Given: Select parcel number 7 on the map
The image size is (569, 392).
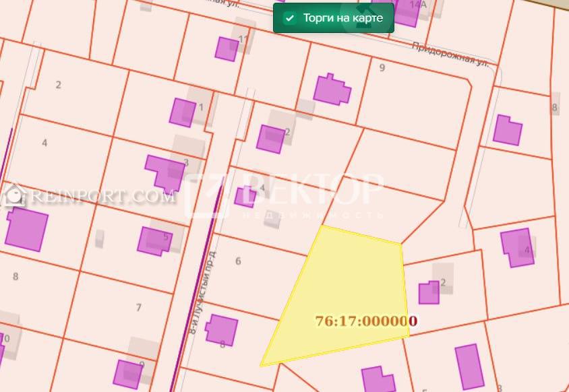Looking at the screenshot, I should pos(139,308).
